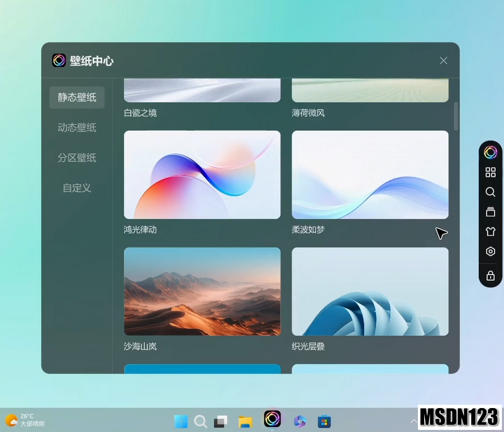This screenshot has height=432, width=504.
Task: Open the hexagon settings icon in side dock
Action: (490, 252)
